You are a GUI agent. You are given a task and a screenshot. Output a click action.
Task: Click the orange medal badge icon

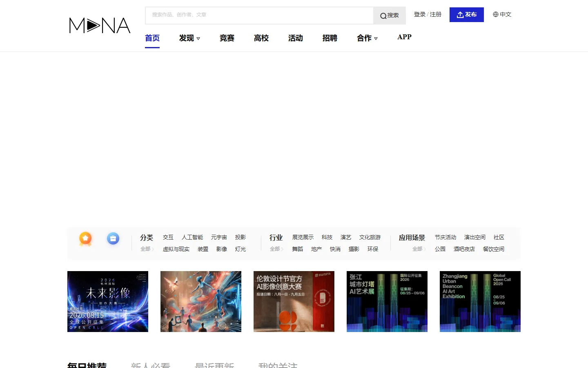[x=85, y=239]
